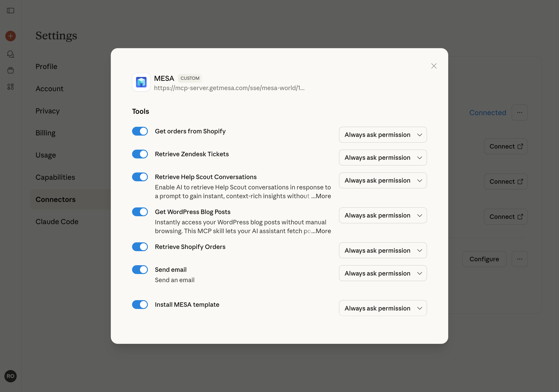This screenshot has height=392, width=559.
Task: Click the middle Connect button
Action: click(x=506, y=181)
